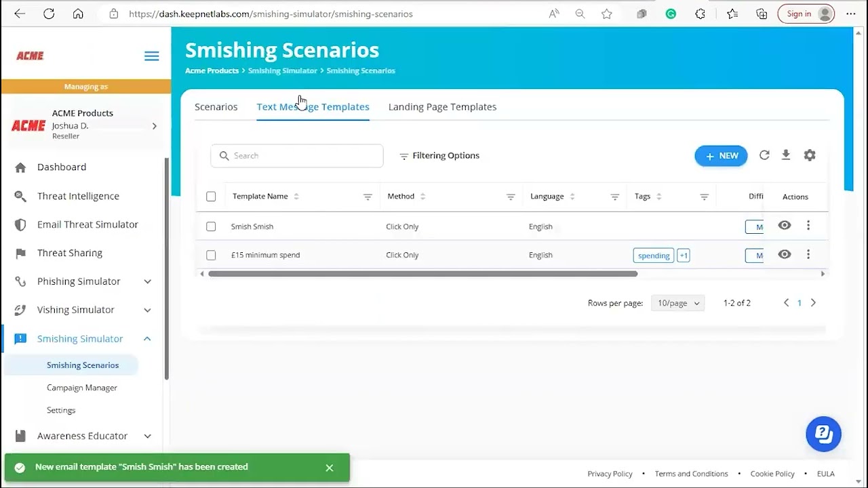Open Settings under Smishing Simulator
The width and height of the screenshot is (868, 488).
click(x=61, y=410)
